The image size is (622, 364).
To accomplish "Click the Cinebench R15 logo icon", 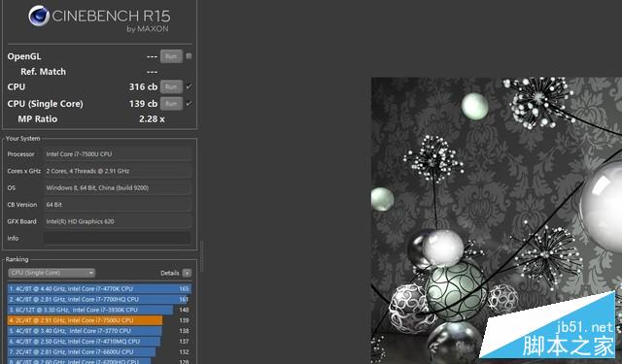I will click(39, 17).
